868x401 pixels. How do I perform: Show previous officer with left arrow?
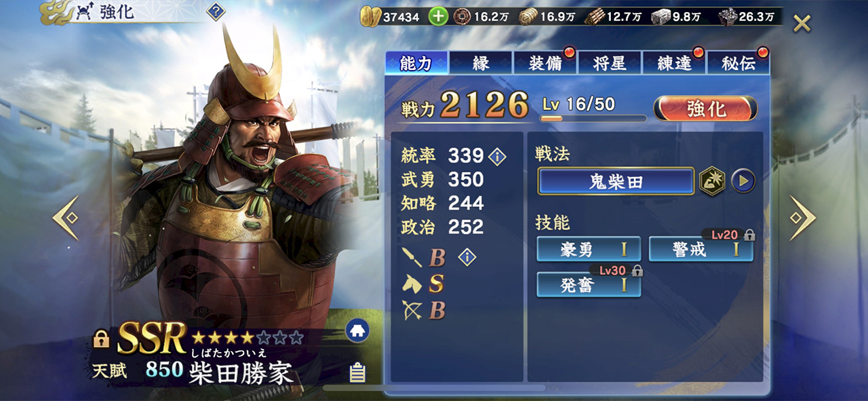click(66, 217)
